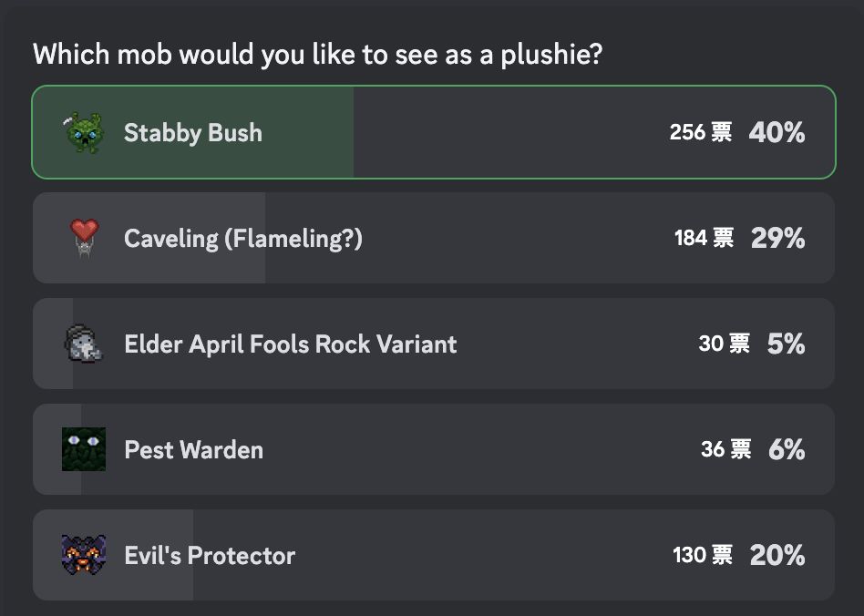Click the 40% result percentage
Viewport: 864px width, 616px height.
coord(777,133)
